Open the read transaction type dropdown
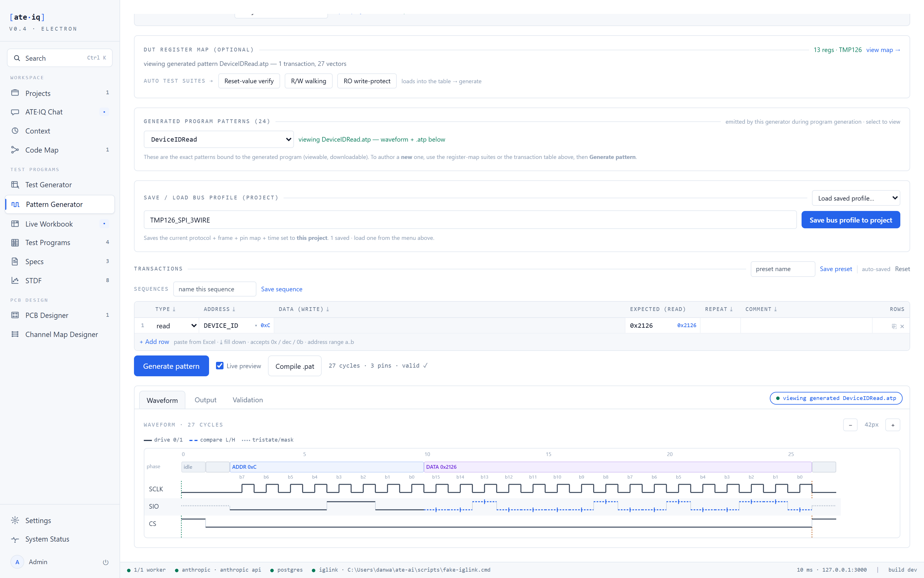Image resolution: width=924 pixels, height=578 pixels. (176, 326)
